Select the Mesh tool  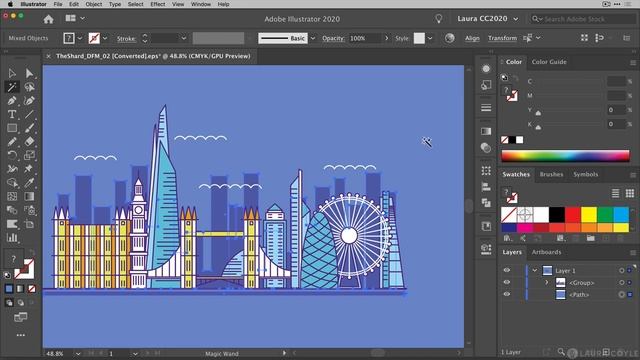[12, 196]
